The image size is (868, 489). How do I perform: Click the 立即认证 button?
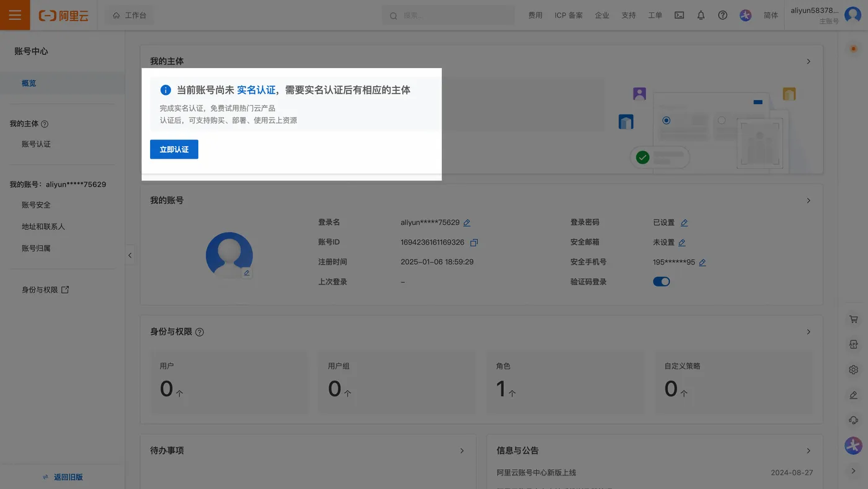(174, 149)
